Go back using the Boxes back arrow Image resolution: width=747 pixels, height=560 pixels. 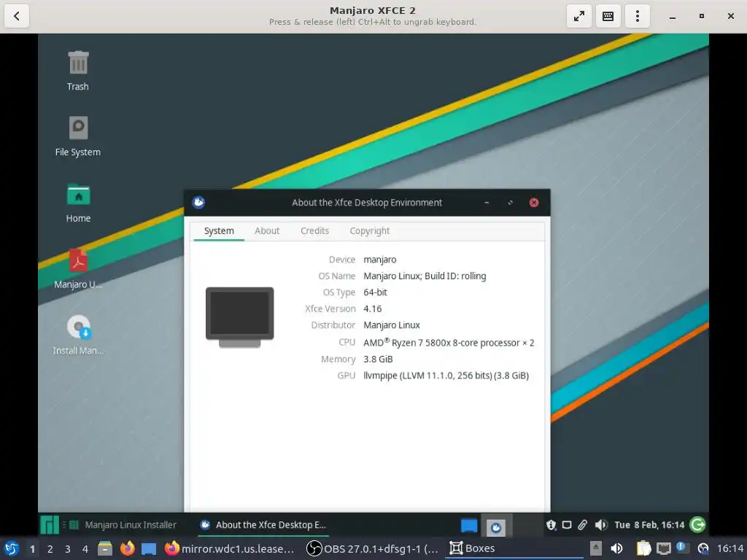(17, 16)
